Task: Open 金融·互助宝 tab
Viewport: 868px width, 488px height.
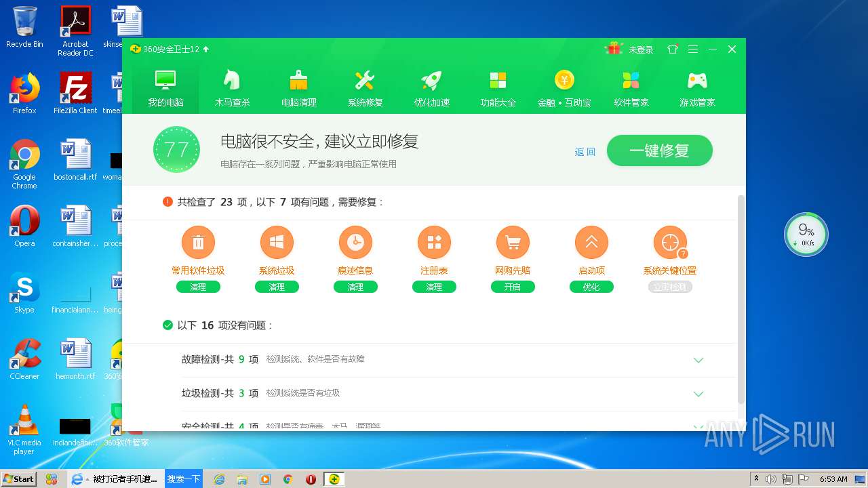Action: (x=564, y=88)
